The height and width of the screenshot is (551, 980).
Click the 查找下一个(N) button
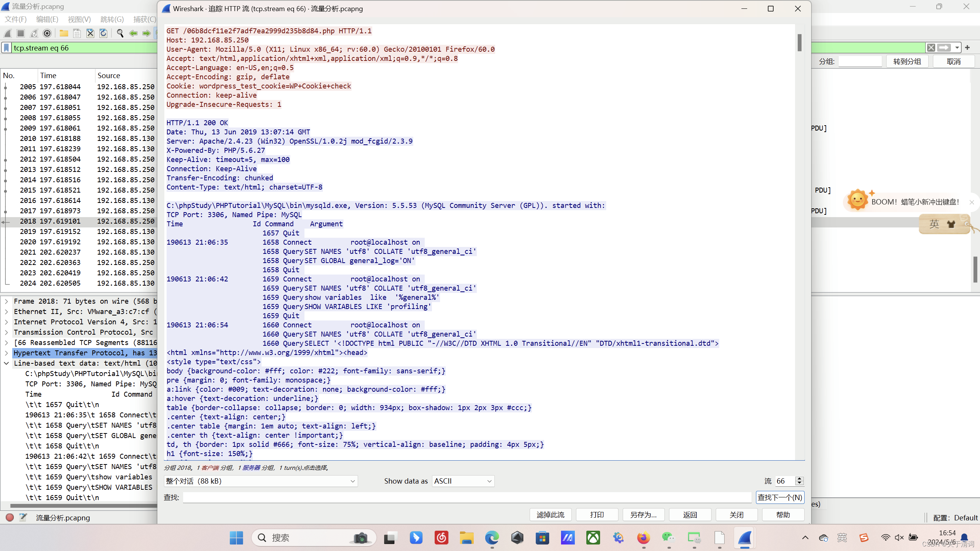tap(780, 497)
